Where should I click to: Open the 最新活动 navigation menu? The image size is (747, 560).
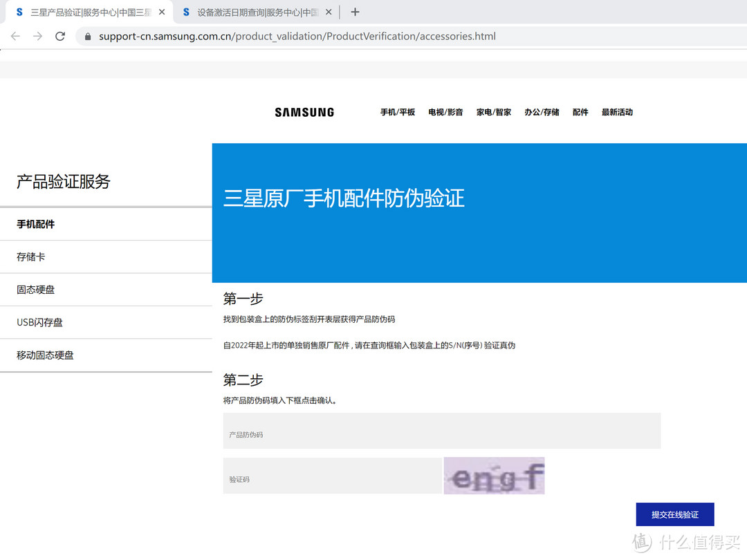[617, 113]
